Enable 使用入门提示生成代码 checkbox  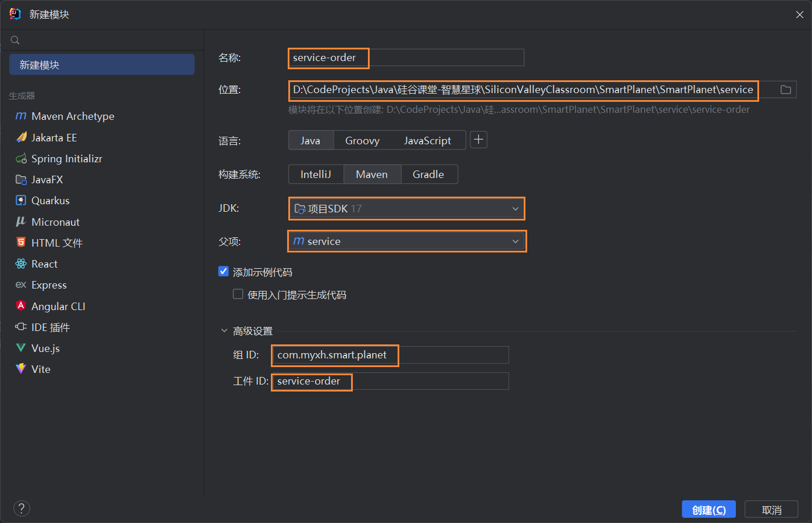[238, 294]
